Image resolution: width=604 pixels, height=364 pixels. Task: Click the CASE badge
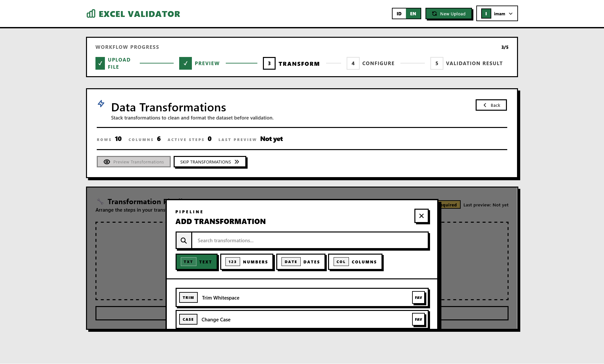click(188, 319)
